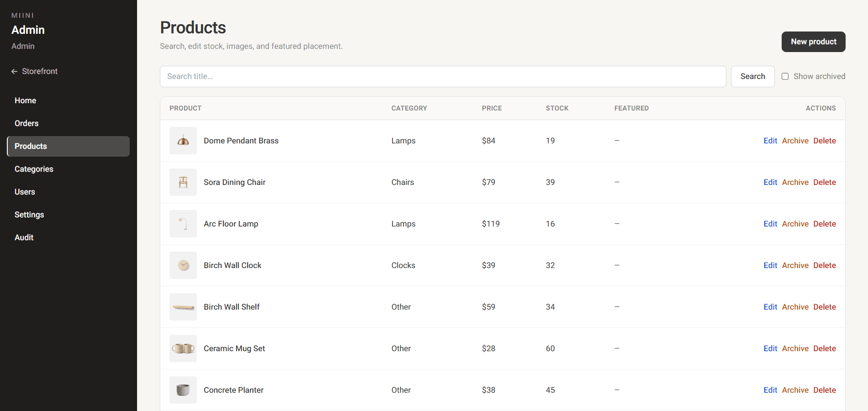
Task: Click the stock value '19'
Action: point(550,141)
